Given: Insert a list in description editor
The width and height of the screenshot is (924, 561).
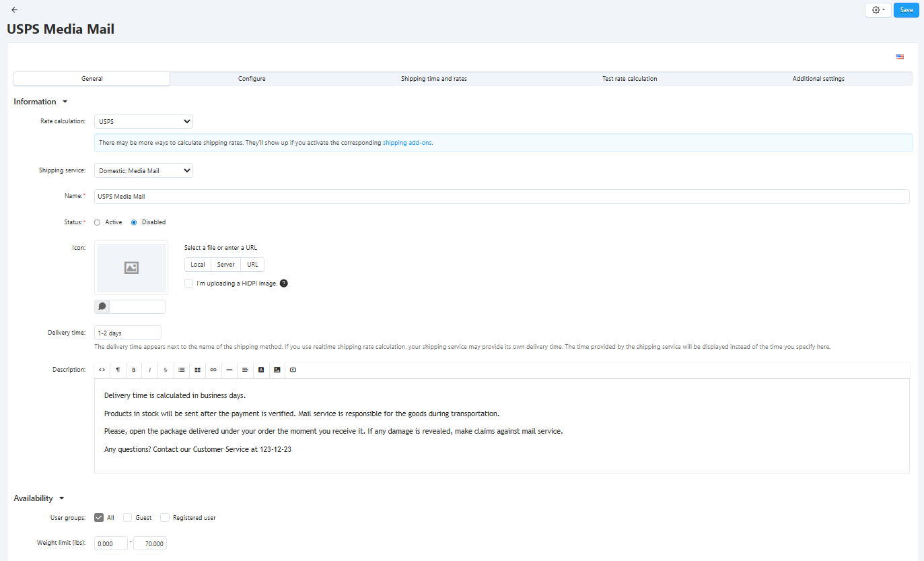Looking at the screenshot, I should click(x=182, y=370).
